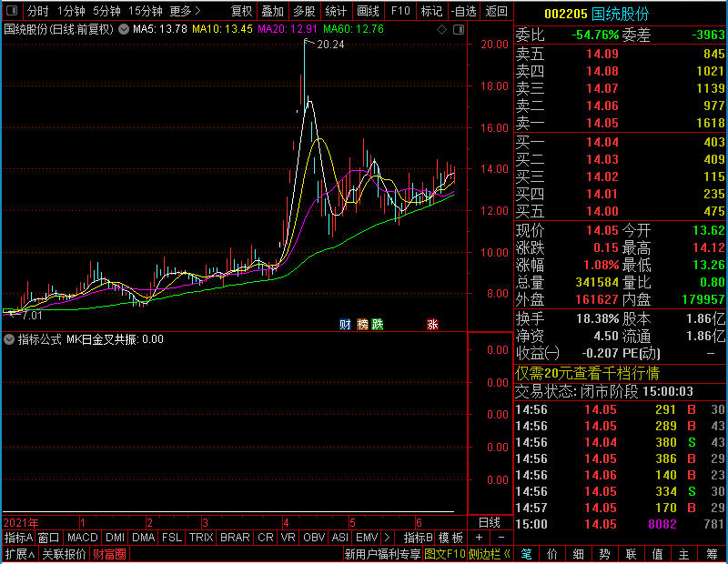The height and width of the screenshot is (564, 728).
Task: Click the 仅需20元查看千档行情 promotion link
Action: (587, 373)
